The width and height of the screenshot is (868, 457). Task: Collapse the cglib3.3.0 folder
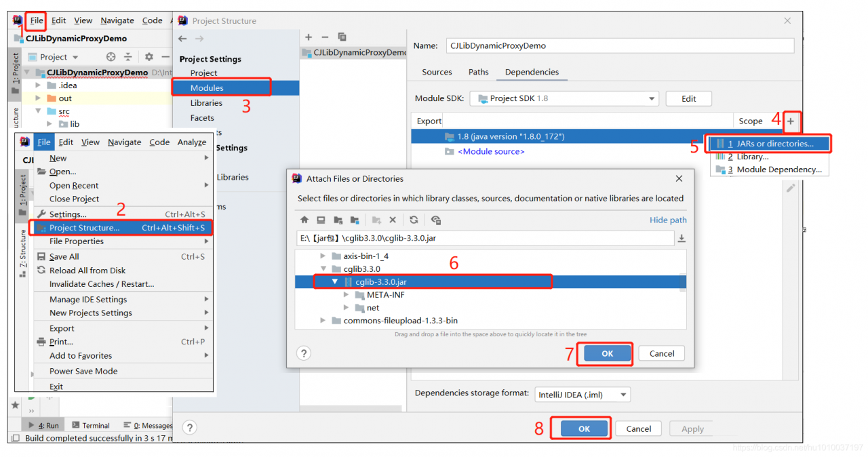tap(323, 269)
